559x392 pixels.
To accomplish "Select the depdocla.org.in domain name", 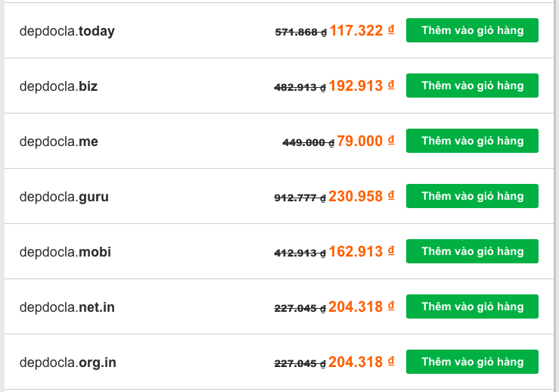I will [68, 362].
